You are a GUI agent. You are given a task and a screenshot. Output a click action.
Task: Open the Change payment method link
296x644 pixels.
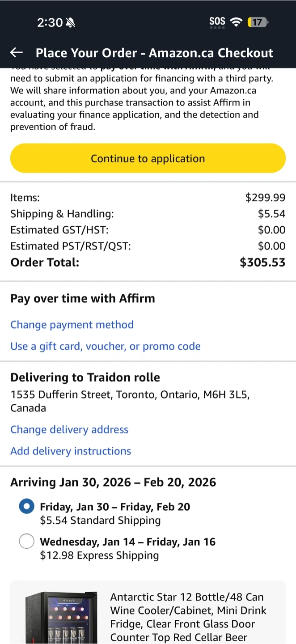point(72,325)
